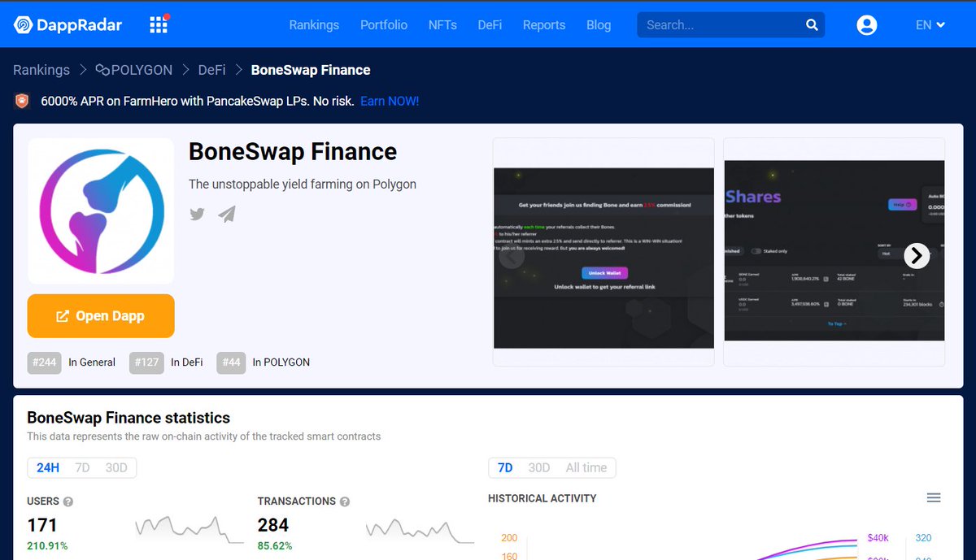Click the Users help question icon

tap(68, 501)
